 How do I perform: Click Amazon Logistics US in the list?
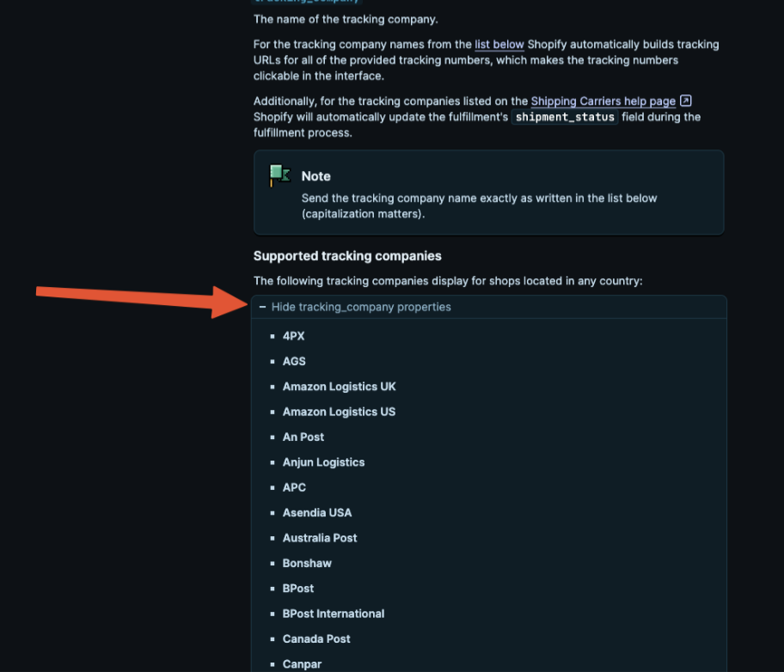(x=339, y=412)
